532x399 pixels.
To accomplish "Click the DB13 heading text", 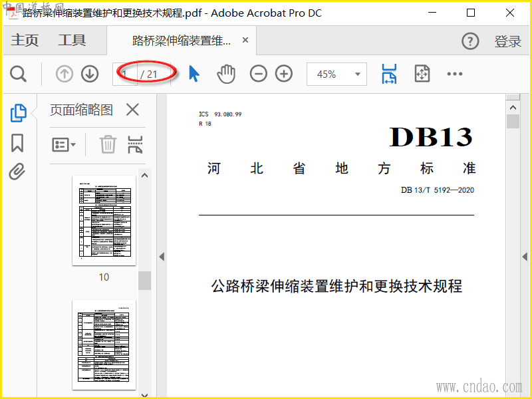I will pos(430,137).
